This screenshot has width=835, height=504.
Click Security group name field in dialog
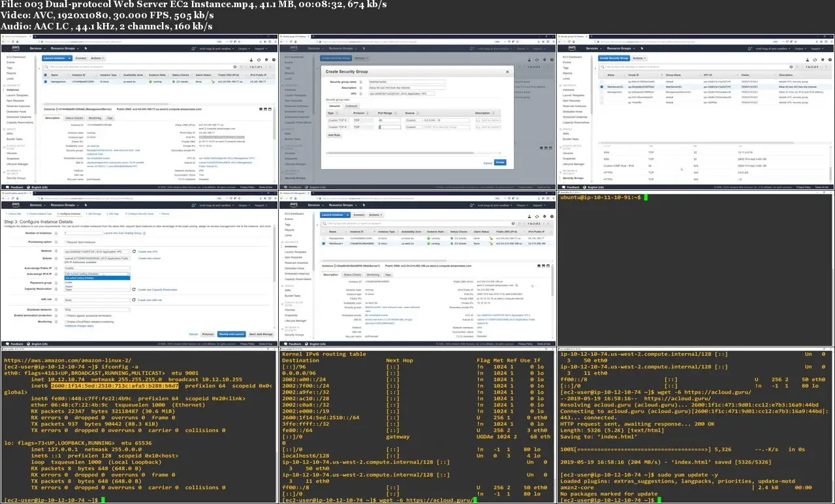(407, 82)
